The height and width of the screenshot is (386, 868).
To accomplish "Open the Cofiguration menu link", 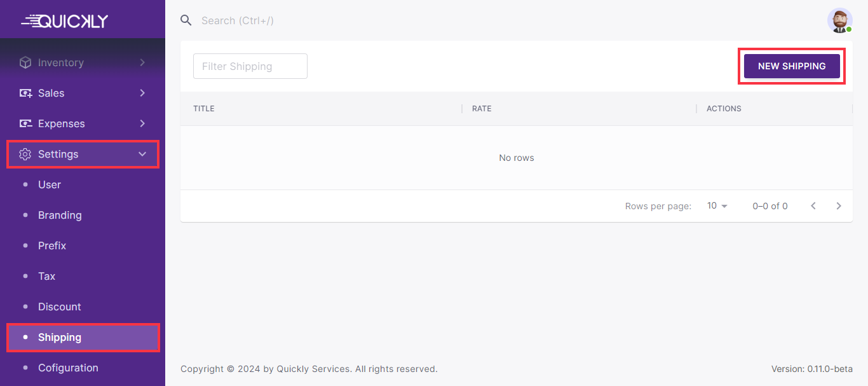I will coord(68,368).
